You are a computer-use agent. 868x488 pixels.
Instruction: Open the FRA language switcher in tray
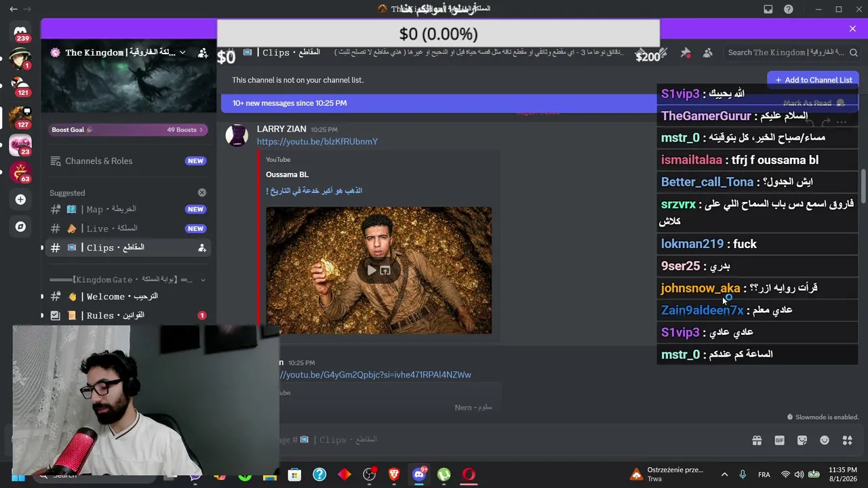coord(764,474)
